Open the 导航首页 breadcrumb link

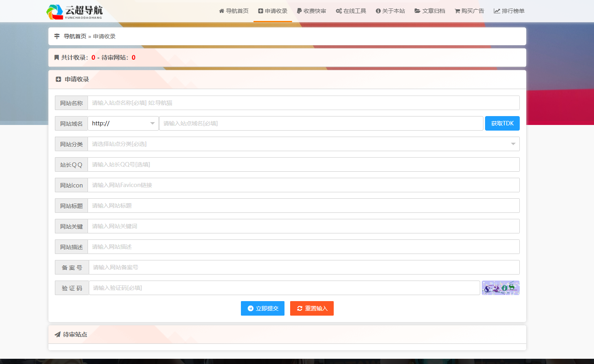[x=74, y=36]
